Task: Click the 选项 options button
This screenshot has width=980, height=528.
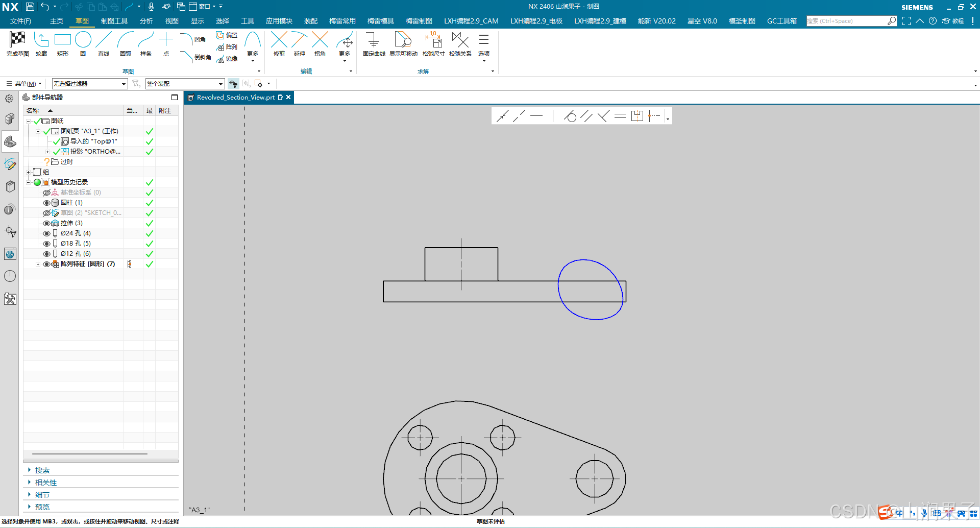Action: point(484,46)
